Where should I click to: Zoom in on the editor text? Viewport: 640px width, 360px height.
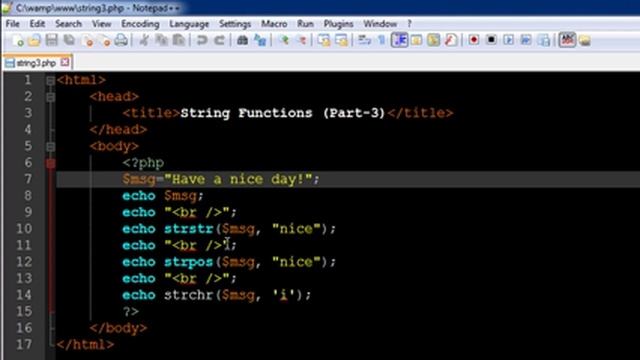click(284, 40)
